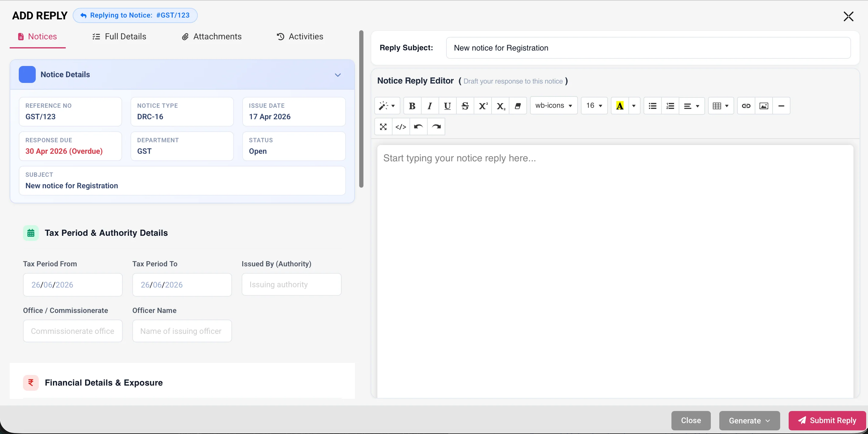This screenshot has height=434, width=868.
Task: Select the Tax Period From date field
Action: click(73, 285)
